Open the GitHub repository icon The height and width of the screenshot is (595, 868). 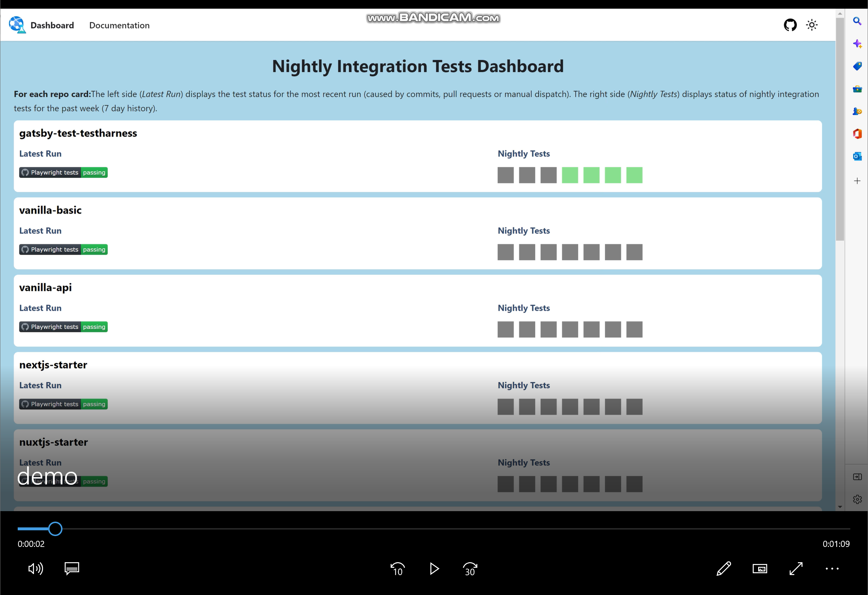(x=790, y=25)
